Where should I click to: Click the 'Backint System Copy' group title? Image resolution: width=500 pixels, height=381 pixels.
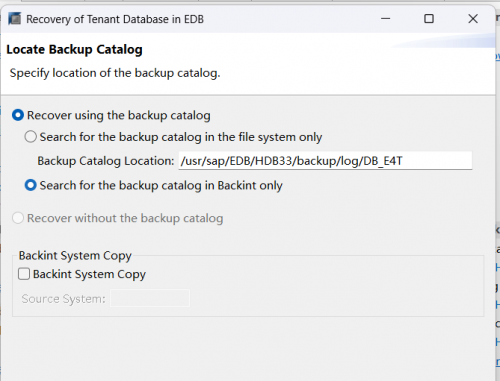(x=75, y=256)
